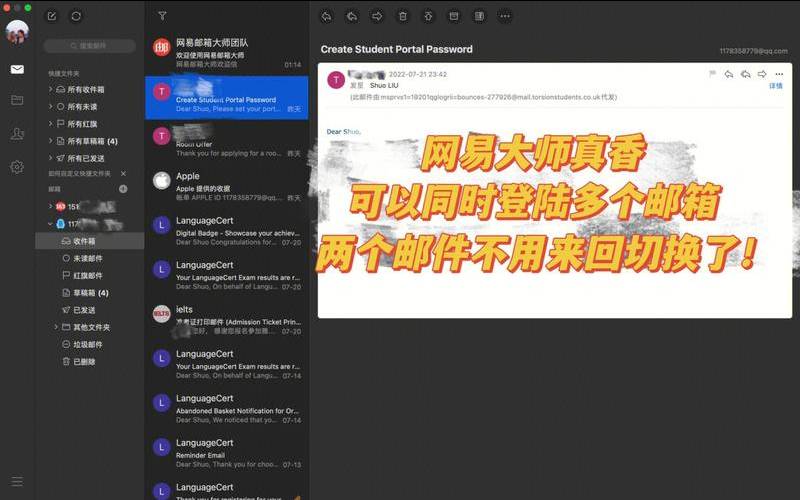Open the Apple receipt email
The height and width of the screenshot is (500, 800).
pos(227,186)
